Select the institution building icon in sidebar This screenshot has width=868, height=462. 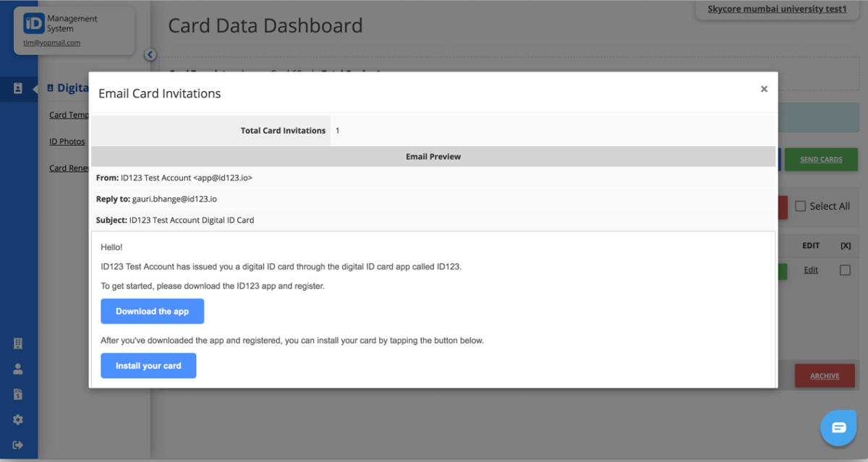click(18, 343)
